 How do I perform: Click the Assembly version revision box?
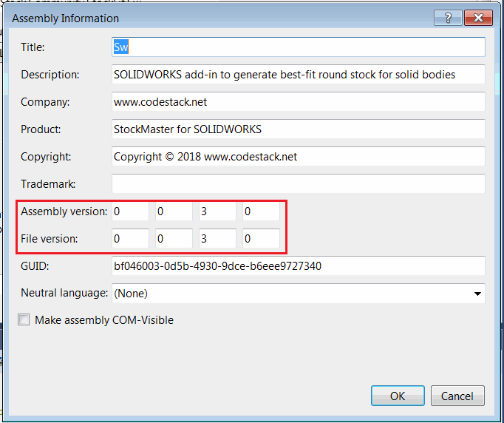click(261, 211)
